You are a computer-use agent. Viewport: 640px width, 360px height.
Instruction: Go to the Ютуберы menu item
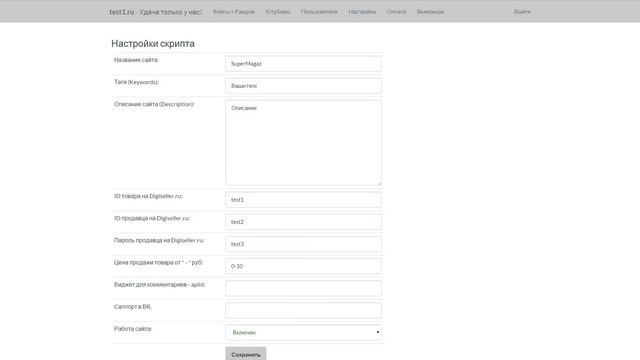[x=278, y=12]
